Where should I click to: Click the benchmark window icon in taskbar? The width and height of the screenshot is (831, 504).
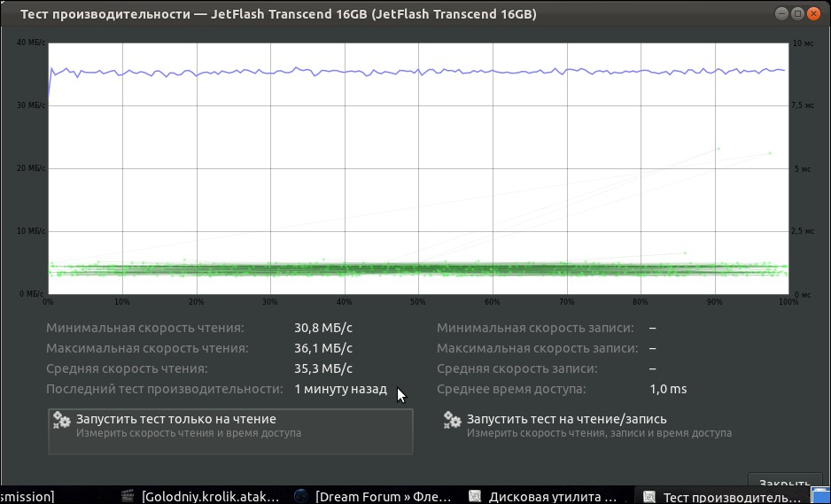[x=649, y=496]
